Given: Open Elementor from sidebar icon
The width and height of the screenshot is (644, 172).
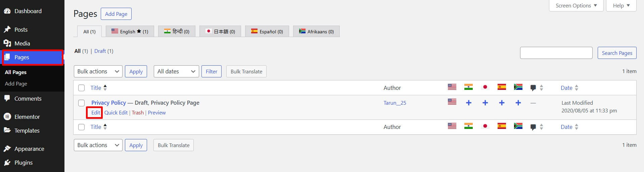Looking at the screenshot, I should pyautogui.click(x=7, y=117).
